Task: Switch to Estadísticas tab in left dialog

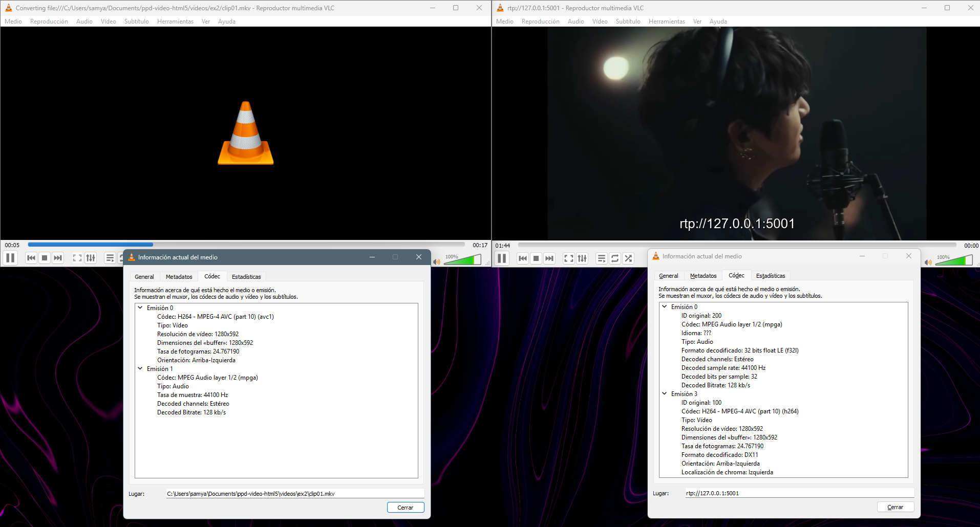Action: click(246, 277)
